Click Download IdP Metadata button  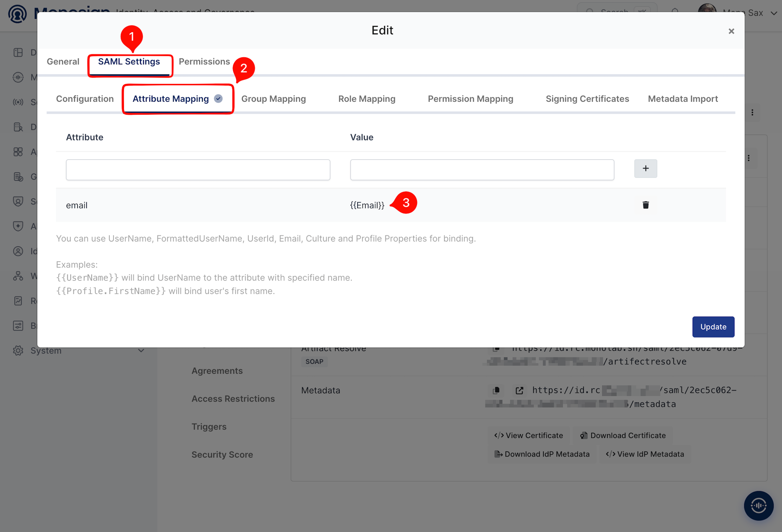(542, 454)
